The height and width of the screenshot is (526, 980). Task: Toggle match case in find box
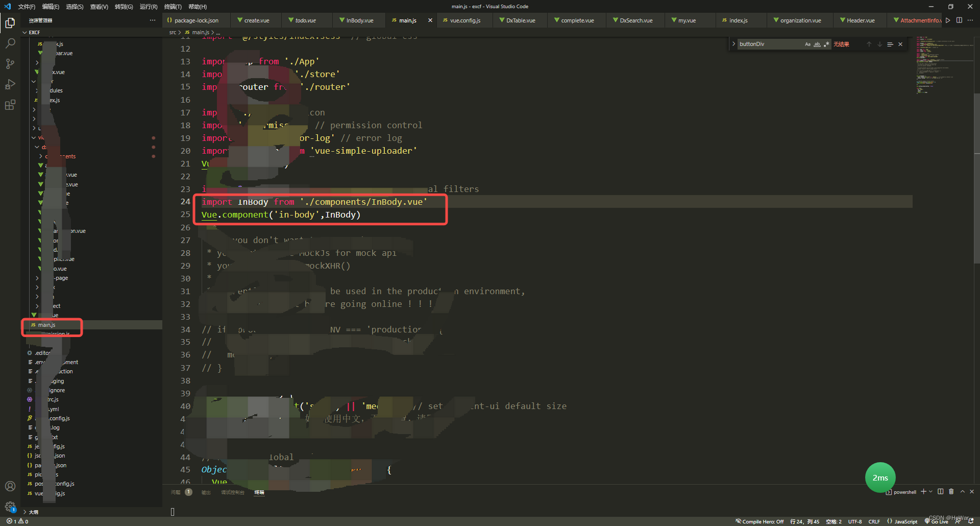[x=807, y=44]
